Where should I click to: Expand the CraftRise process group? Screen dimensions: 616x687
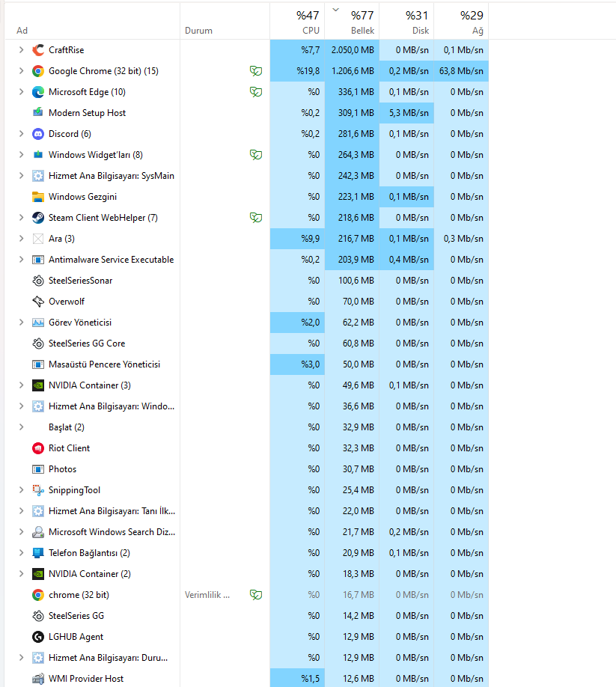pos(21,50)
